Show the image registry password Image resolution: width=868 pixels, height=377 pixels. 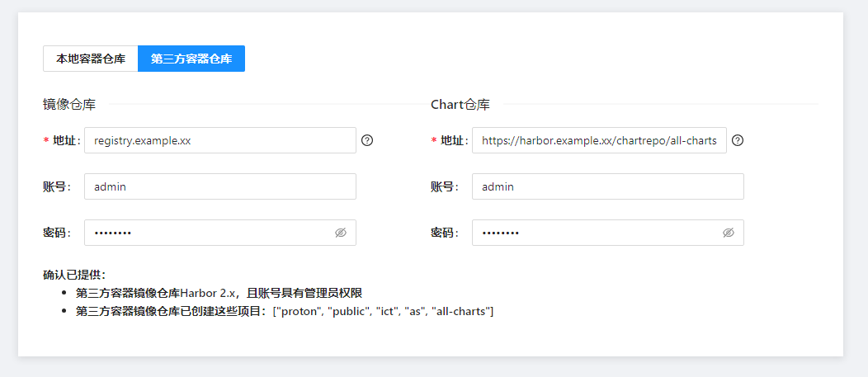pyautogui.click(x=341, y=233)
